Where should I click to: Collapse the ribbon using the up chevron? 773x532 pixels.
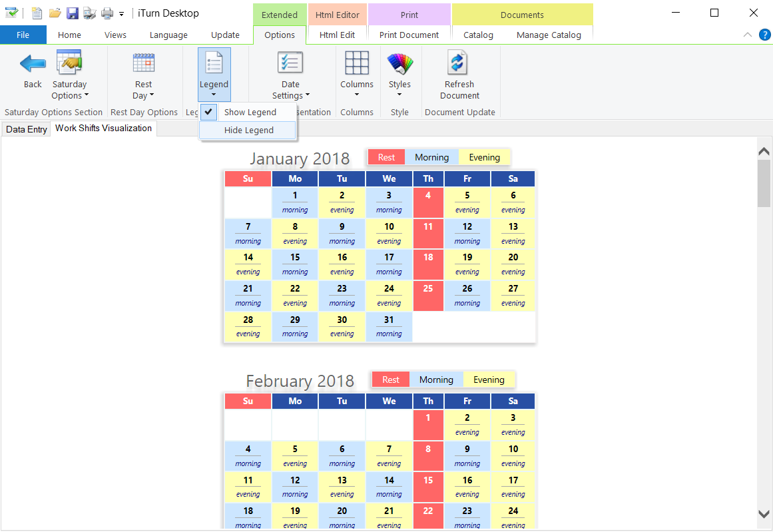point(748,35)
